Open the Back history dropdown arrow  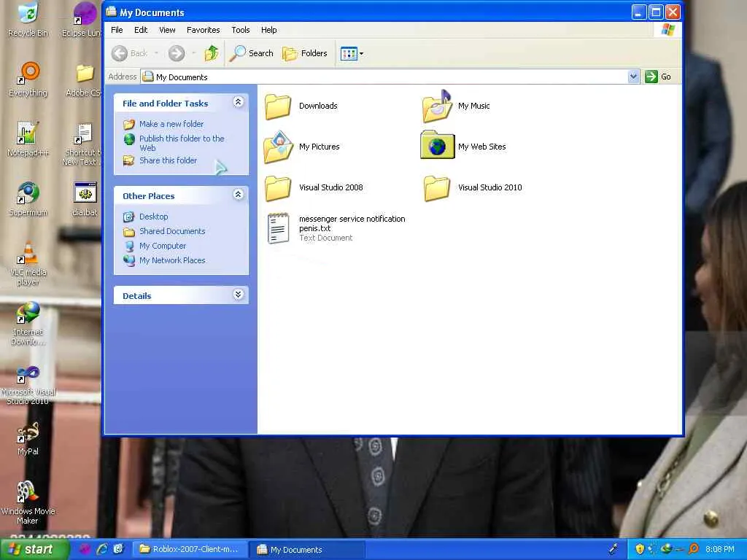(x=156, y=53)
